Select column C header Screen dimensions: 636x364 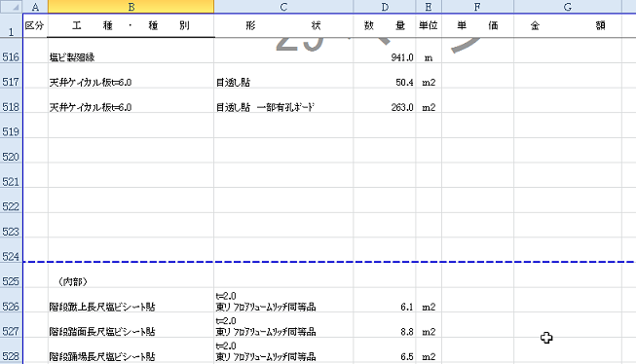[x=283, y=7]
